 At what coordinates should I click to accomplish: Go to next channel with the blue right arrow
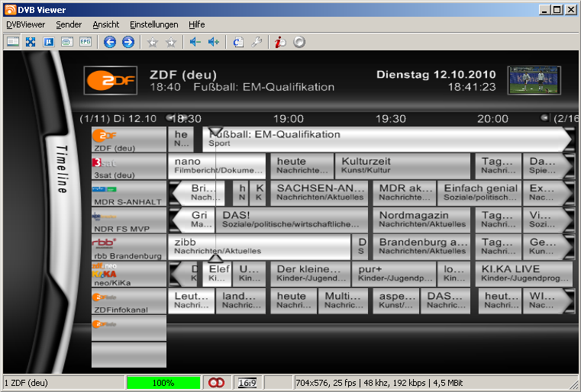[128, 42]
